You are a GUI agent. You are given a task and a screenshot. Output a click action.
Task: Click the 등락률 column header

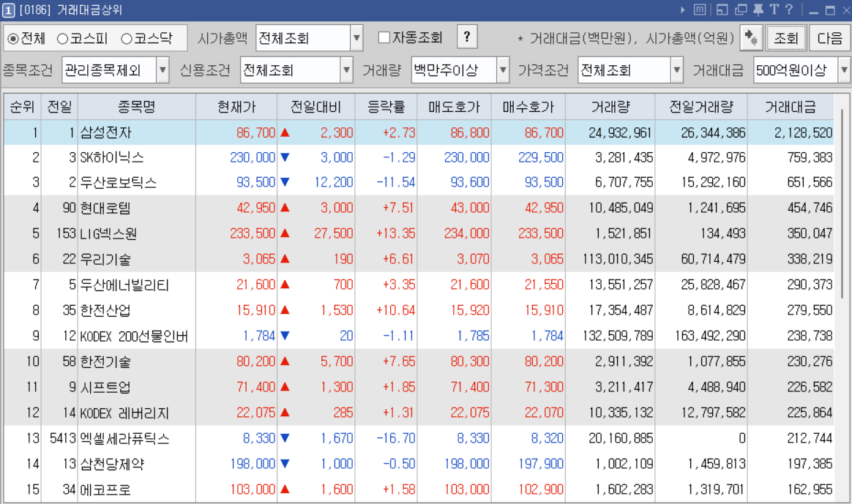tap(386, 107)
